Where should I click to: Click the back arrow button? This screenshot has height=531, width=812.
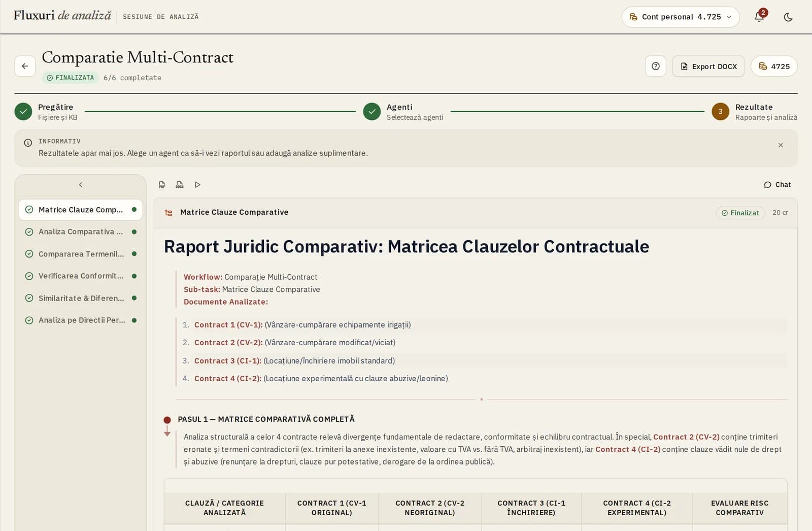25,66
